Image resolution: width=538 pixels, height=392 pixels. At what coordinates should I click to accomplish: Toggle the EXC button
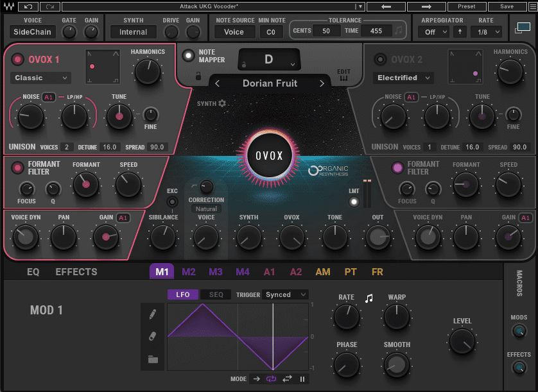172,201
